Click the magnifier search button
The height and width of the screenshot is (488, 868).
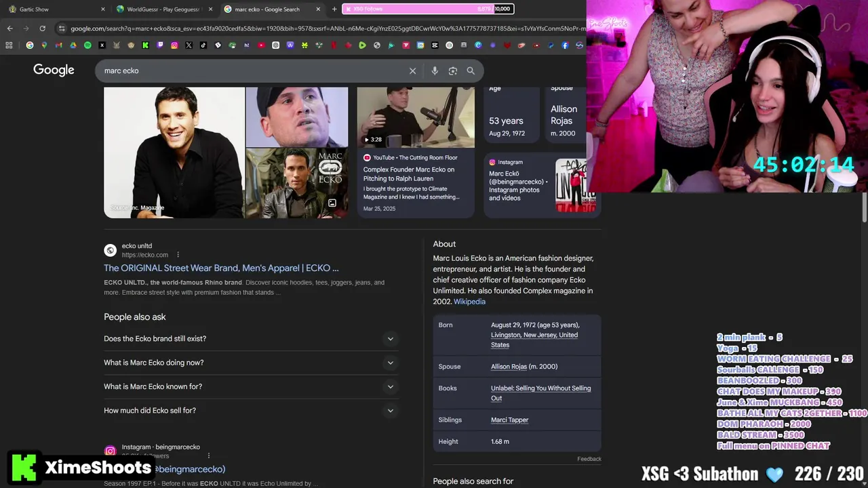[x=471, y=70]
